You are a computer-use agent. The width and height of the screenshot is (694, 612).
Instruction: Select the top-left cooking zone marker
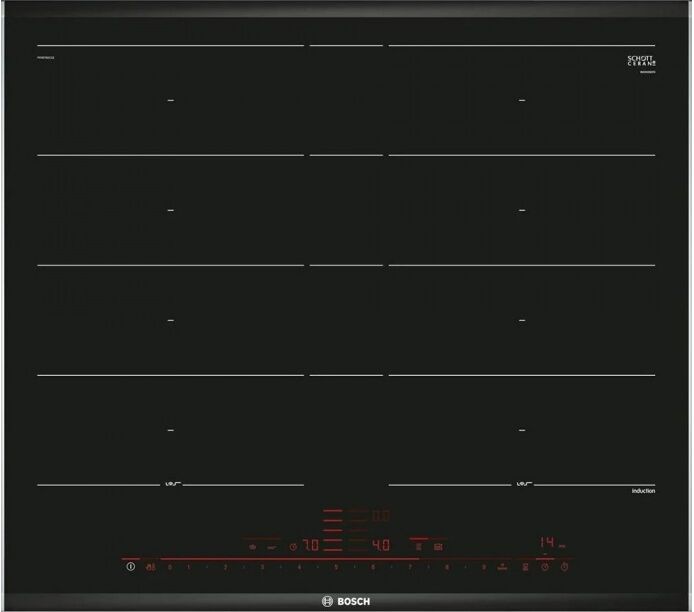click(171, 101)
